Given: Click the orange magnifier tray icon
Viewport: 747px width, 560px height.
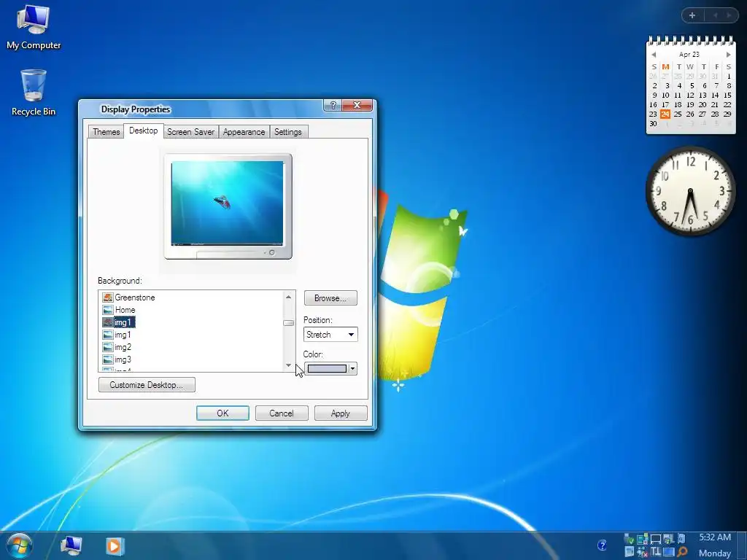Looking at the screenshot, I should click(682, 552).
